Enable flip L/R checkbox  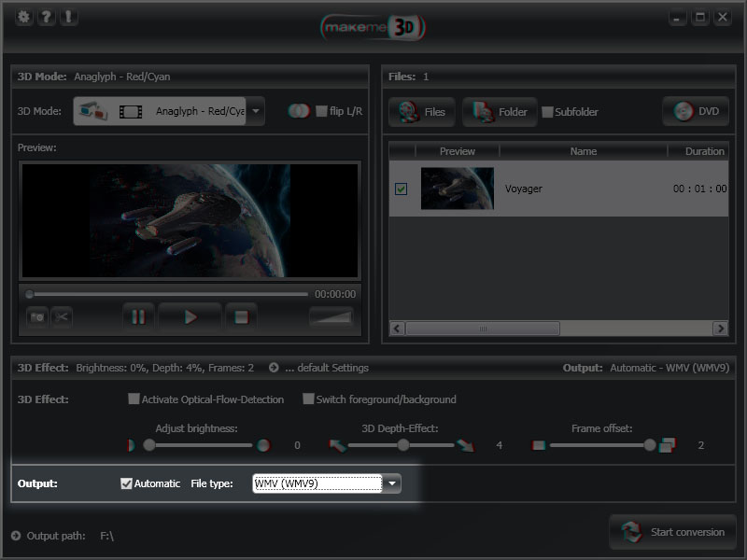[x=321, y=111]
